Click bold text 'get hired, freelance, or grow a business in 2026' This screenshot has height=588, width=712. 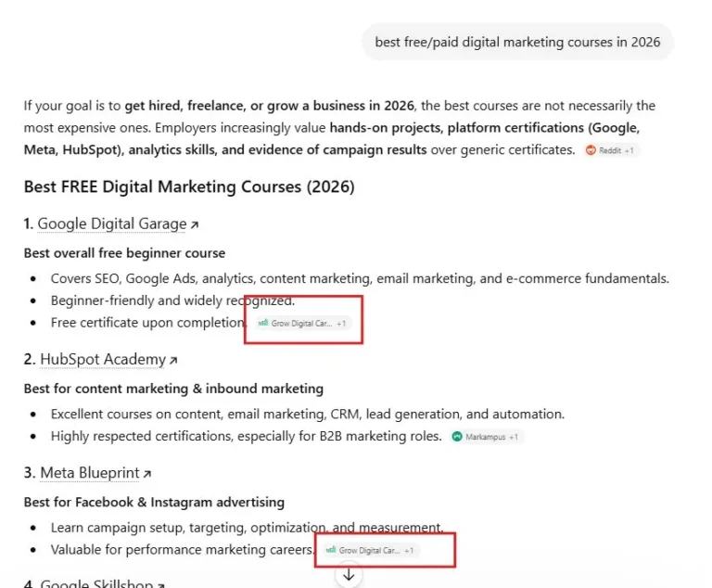(269, 106)
